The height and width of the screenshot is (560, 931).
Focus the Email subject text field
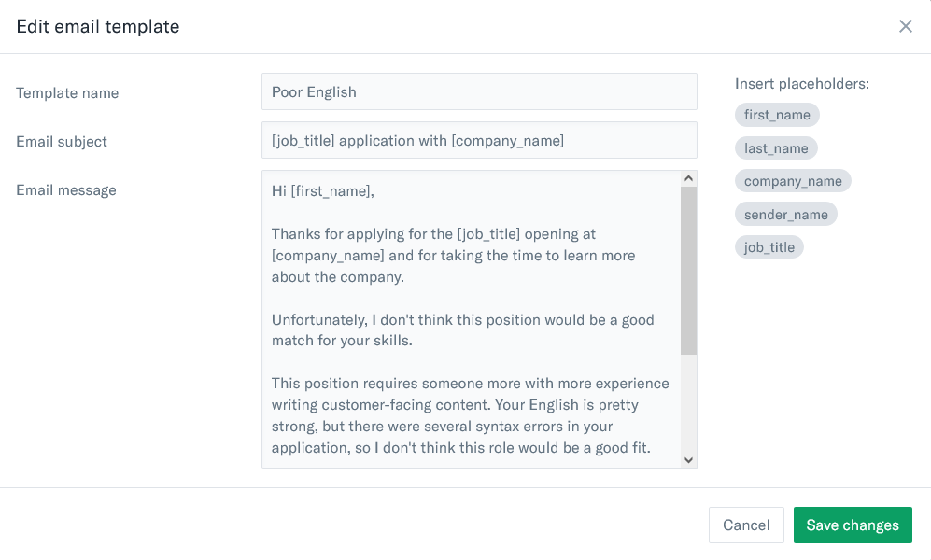(x=478, y=140)
